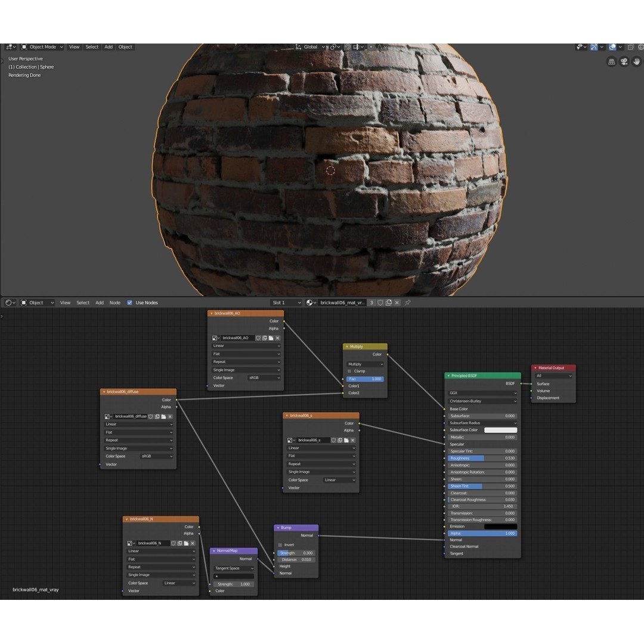Click the Bump Strength slider
Image resolution: width=644 pixels, height=644 pixels.
(x=296, y=553)
